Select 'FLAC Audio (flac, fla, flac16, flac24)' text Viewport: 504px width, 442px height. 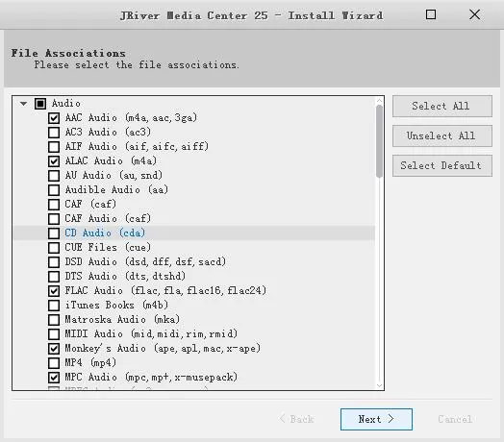165,291
